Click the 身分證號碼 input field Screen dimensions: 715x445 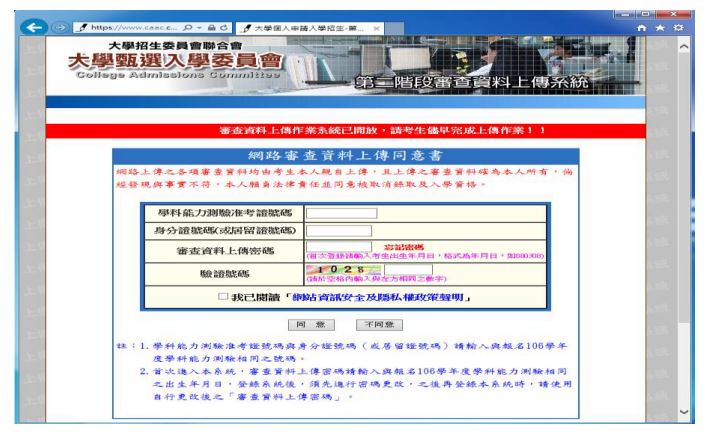(339, 231)
